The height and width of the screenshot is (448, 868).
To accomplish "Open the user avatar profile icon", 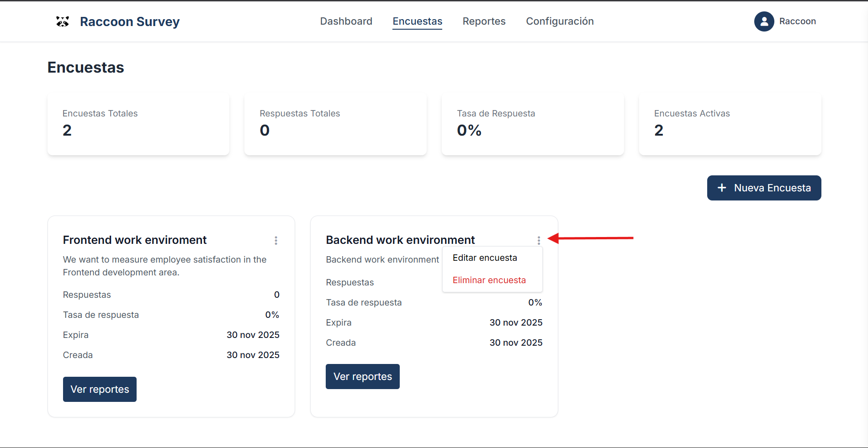I will (764, 21).
